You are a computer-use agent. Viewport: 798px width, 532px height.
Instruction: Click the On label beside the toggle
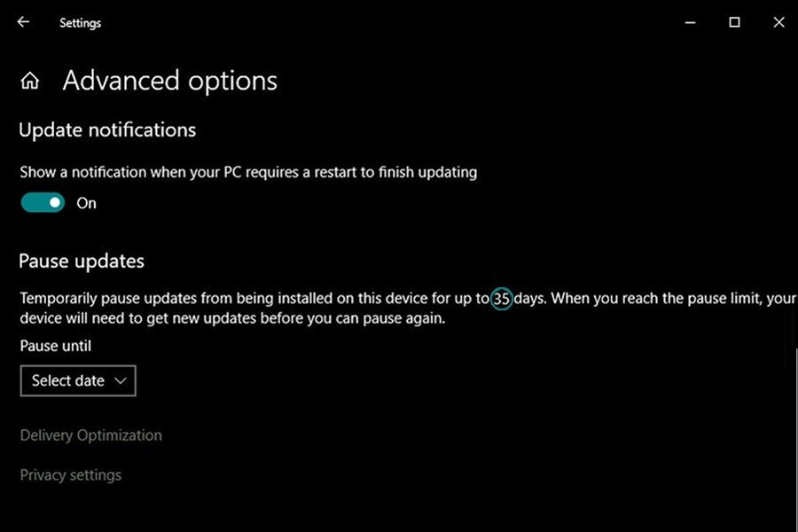coord(86,203)
